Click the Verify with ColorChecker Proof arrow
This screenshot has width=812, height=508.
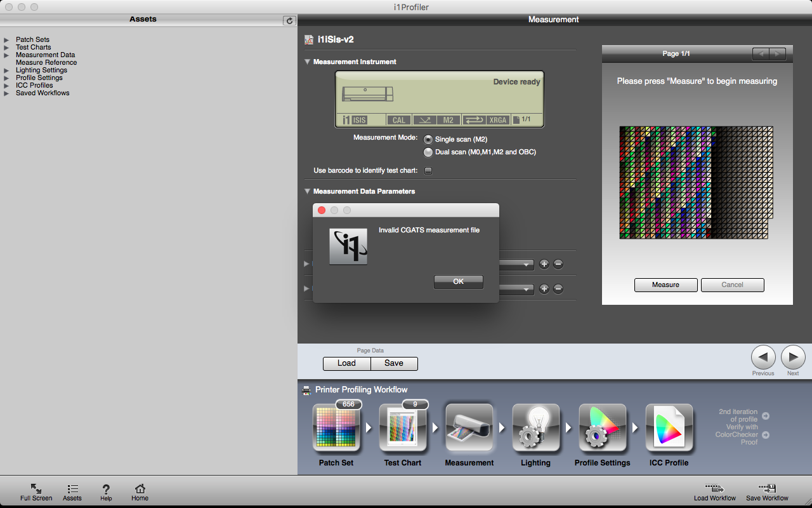pyautogui.click(x=766, y=435)
